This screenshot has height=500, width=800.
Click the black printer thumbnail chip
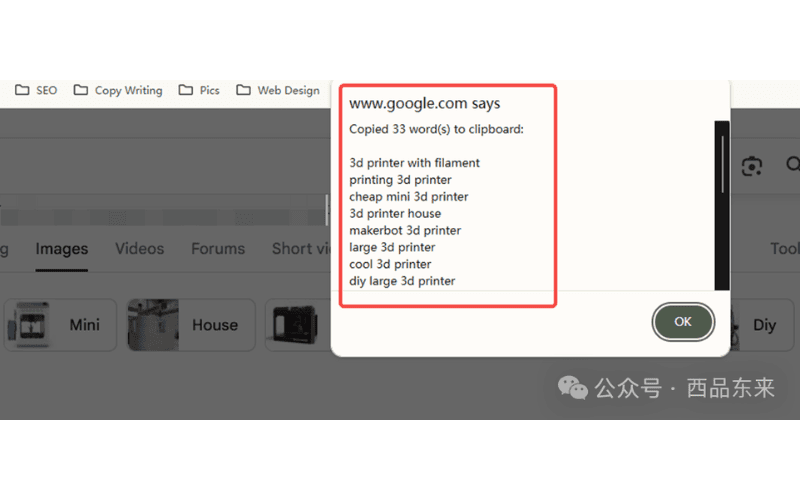295,324
